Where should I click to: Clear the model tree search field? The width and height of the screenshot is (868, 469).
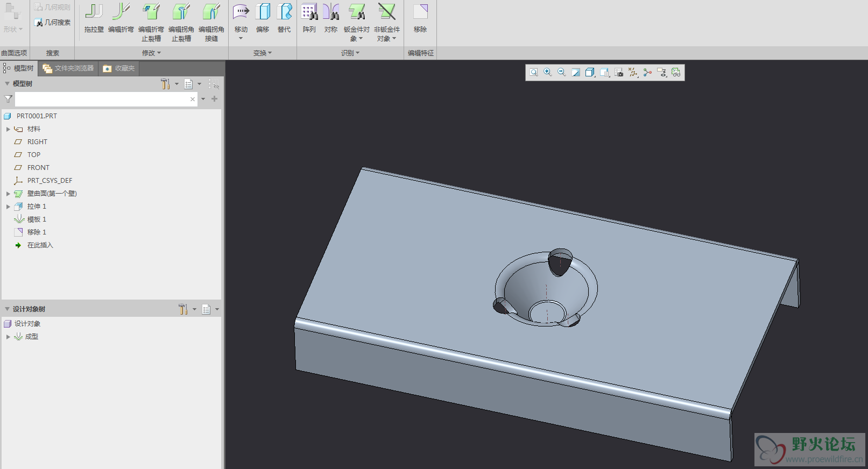coord(193,99)
